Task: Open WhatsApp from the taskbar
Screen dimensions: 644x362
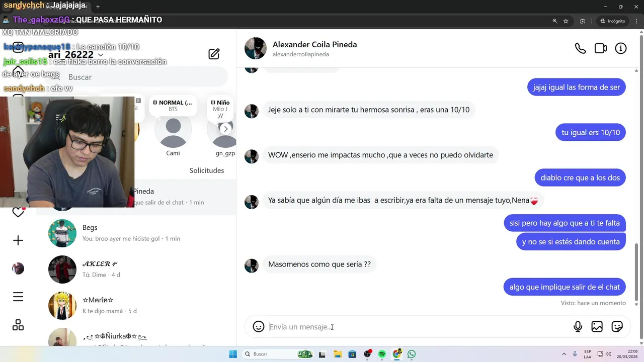Action: coord(412,354)
